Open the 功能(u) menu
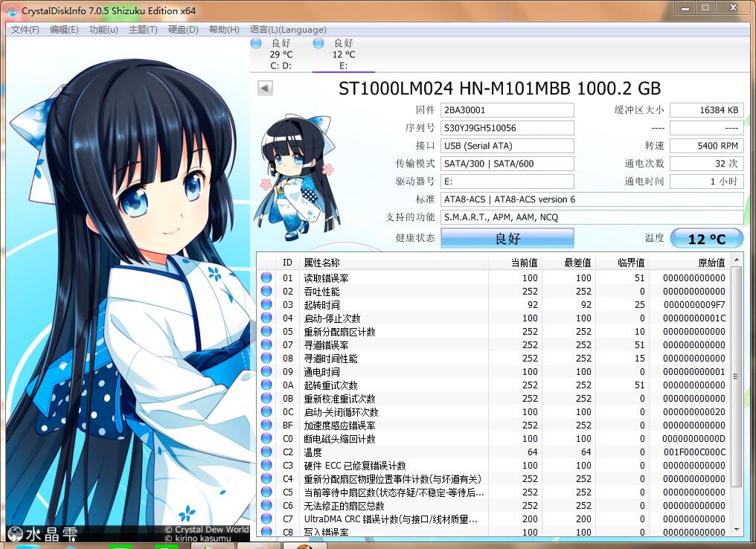Viewport: 756px width, 549px height. tap(103, 30)
